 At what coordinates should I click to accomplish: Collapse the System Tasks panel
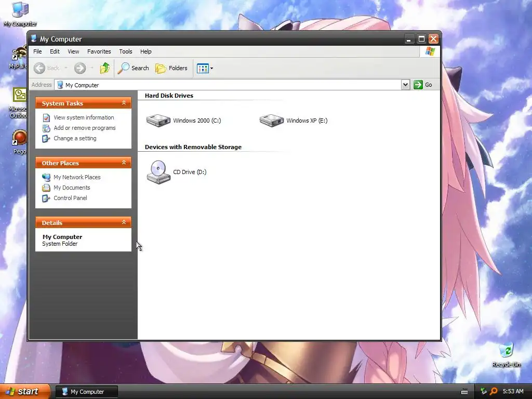[x=124, y=103]
